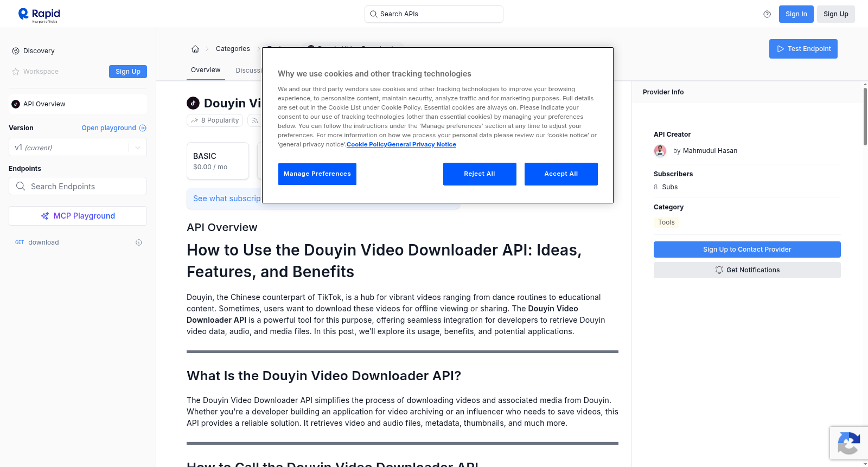Click the Tools category tag
868x467 pixels.
(666, 222)
